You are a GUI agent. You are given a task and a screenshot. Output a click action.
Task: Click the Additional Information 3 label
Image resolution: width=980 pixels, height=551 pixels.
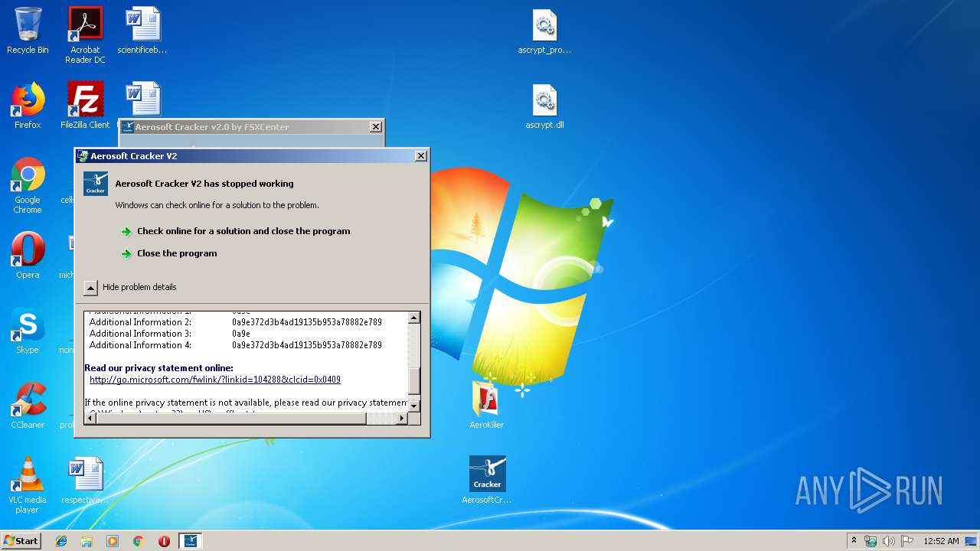(x=140, y=334)
